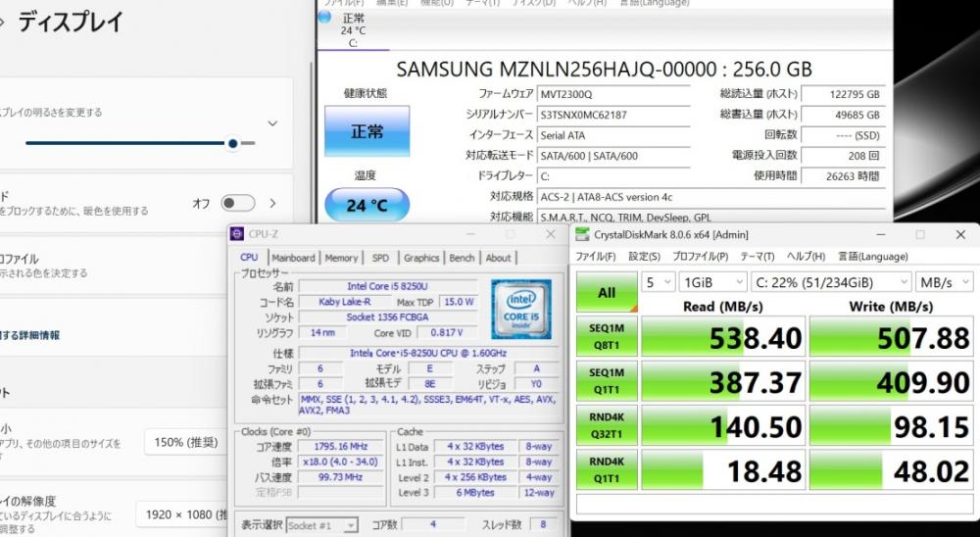Click the Serial ATA interface field
This screenshot has height=537, width=980.
(613, 135)
